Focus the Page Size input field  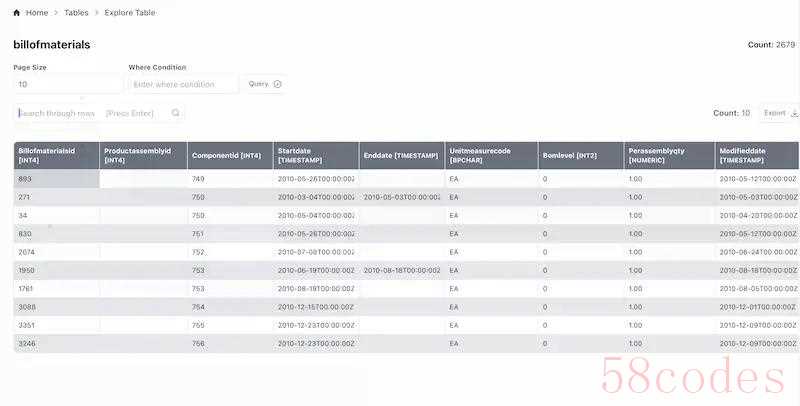click(67, 85)
